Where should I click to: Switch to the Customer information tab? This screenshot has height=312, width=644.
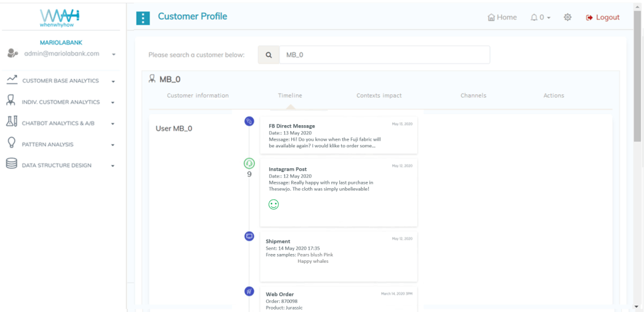(198, 96)
